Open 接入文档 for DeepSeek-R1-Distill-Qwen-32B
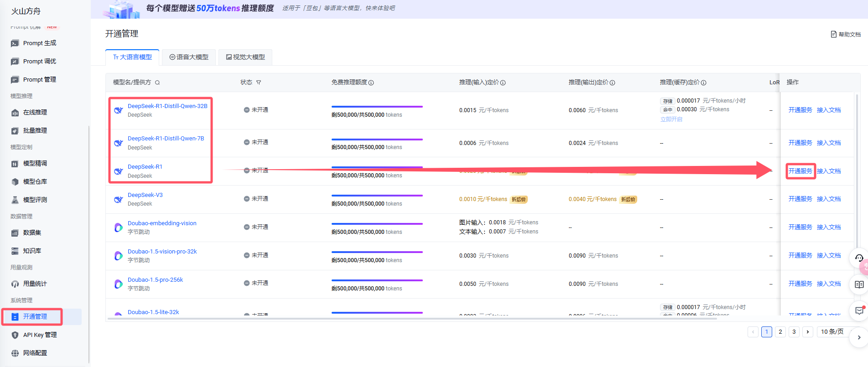 829,110
